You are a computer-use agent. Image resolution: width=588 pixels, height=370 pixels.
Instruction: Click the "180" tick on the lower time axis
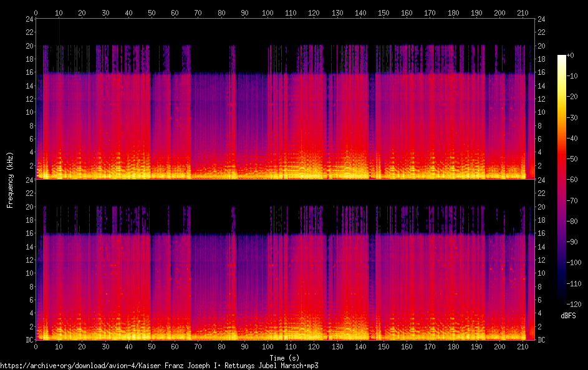(453, 347)
